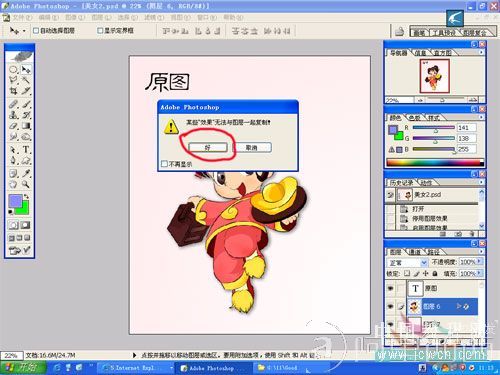Select the Zoom tool
Viewport: 500px width, 375px height.
pyautogui.click(x=26, y=184)
